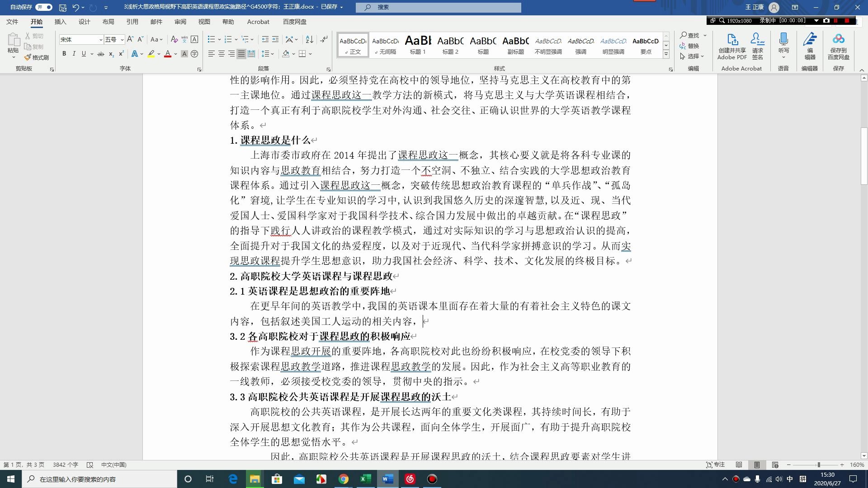The width and height of the screenshot is (868, 488).
Task: Apply subscript formatting
Action: [111, 54]
